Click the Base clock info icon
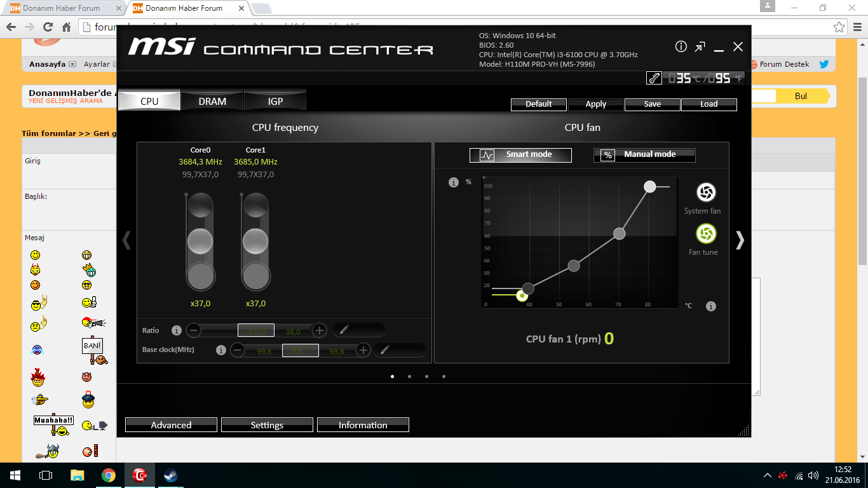 (221, 350)
